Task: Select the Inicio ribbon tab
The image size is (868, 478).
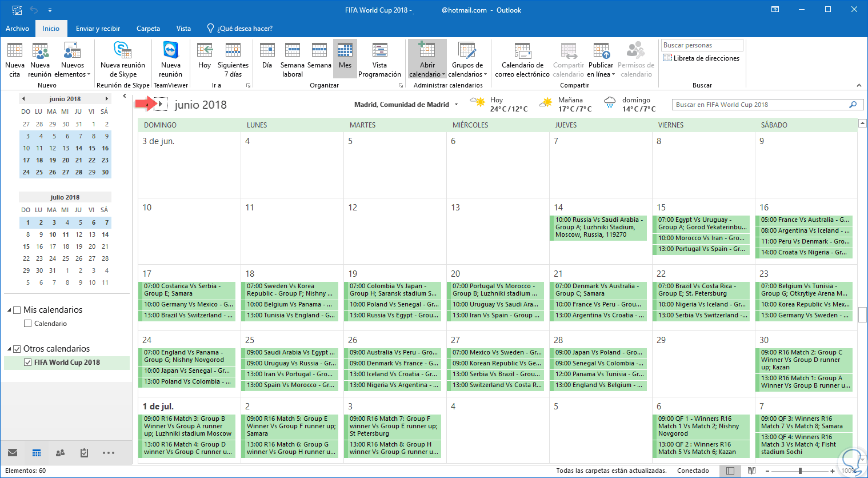Action: pos(51,29)
